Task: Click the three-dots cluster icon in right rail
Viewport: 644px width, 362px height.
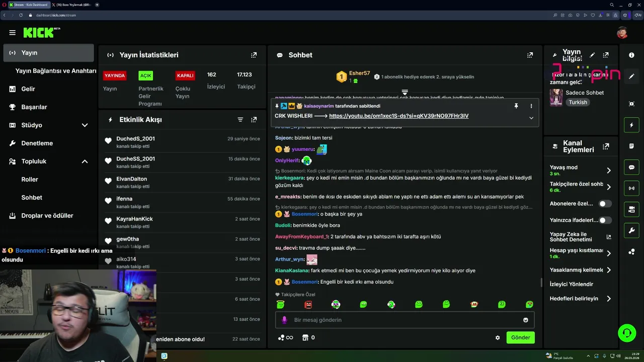Action: pyautogui.click(x=631, y=252)
